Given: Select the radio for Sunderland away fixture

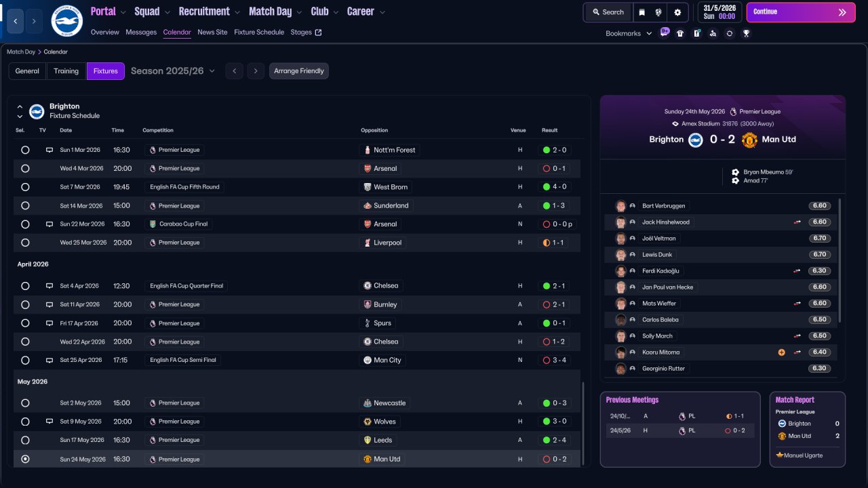Looking at the screenshot, I should [x=25, y=205].
